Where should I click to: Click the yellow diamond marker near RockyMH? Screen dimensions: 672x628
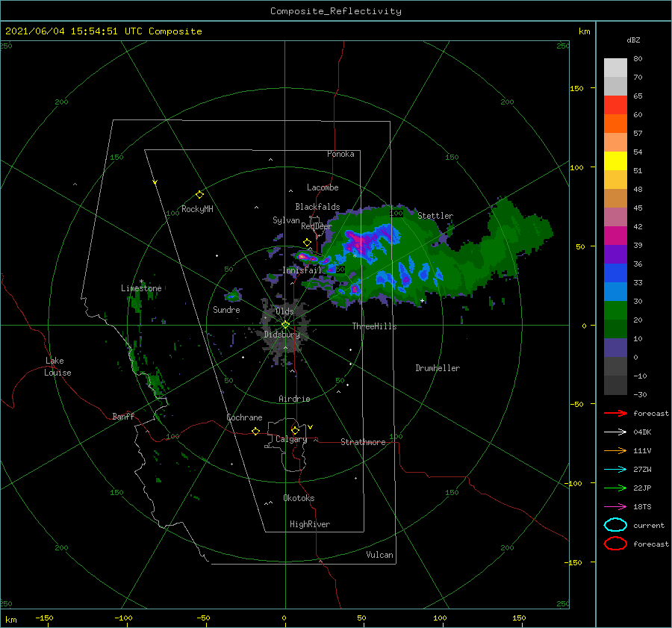pyautogui.click(x=199, y=195)
